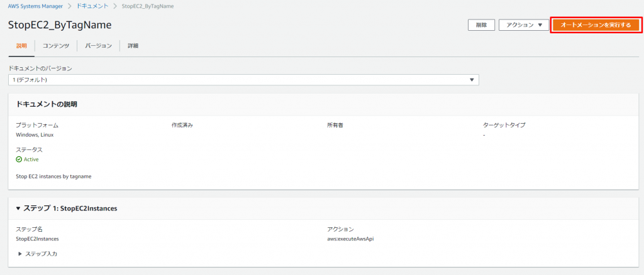Click aws:executeAwsApi action value
644x275 pixels.
[x=350, y=239]
